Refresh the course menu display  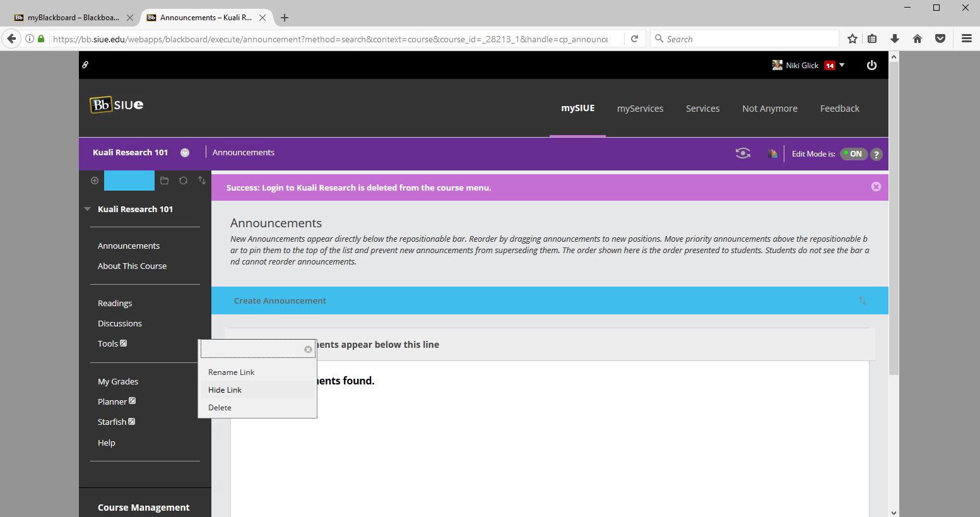pos(183,181)
